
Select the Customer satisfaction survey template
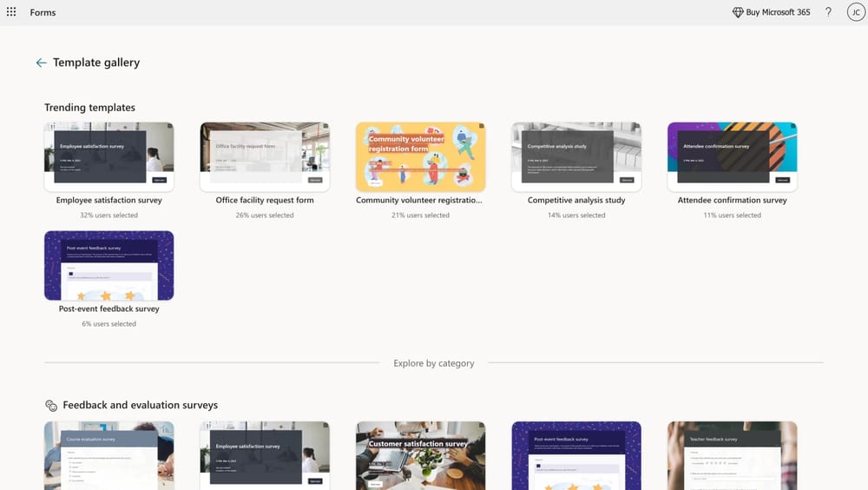[420, 455]
